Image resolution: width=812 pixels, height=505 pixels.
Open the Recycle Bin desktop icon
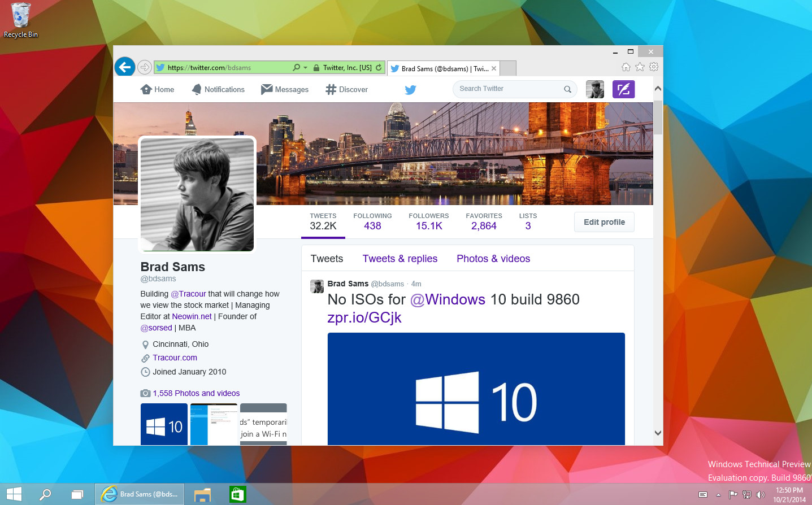click(21, 20)
